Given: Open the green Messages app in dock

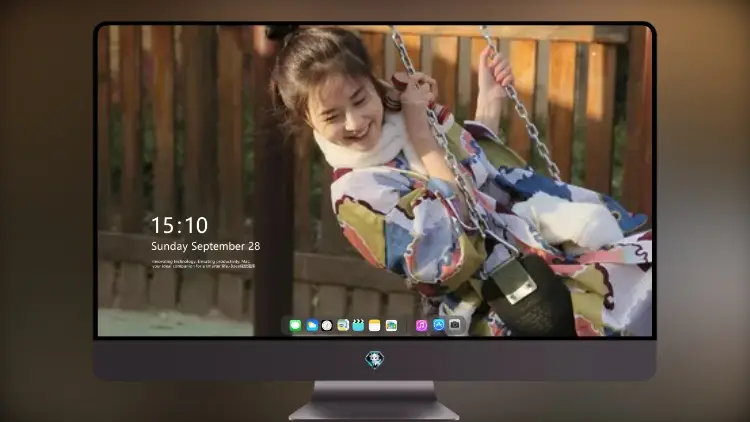Looking at the screenshot, I should (x=295, y=325).
